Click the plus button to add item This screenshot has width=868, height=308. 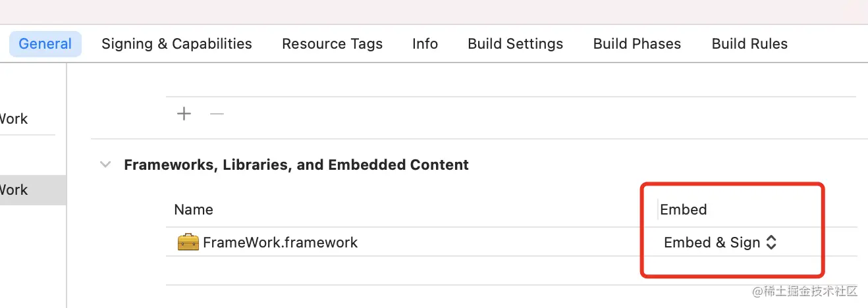[x=184, y=114]
